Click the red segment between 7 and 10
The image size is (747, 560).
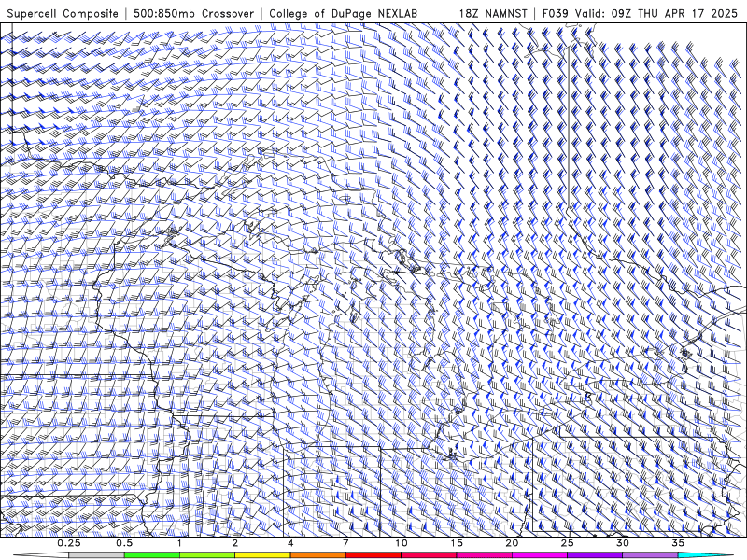click(x=373, y=555)
